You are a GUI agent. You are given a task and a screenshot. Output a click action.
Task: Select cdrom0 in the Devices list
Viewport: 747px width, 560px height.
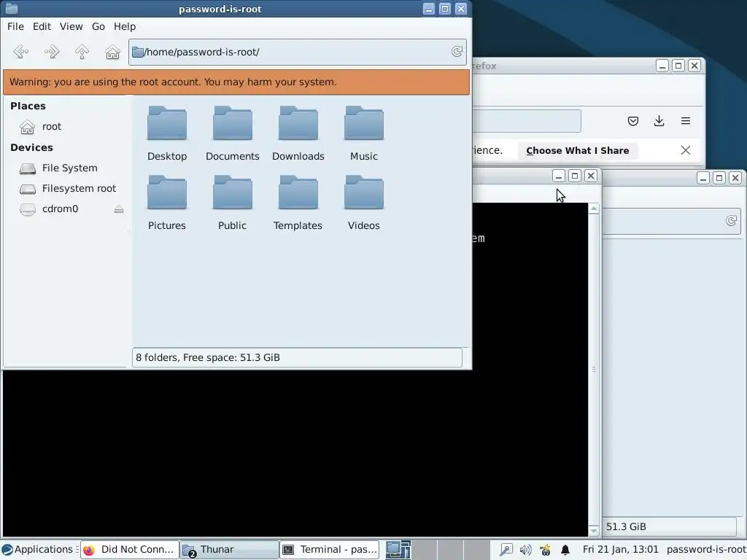tap(60, 209)
